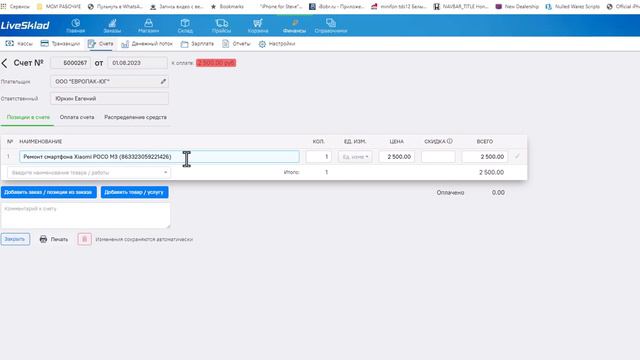Open Настройки gear in finance submenu

(x=277, y=44)
